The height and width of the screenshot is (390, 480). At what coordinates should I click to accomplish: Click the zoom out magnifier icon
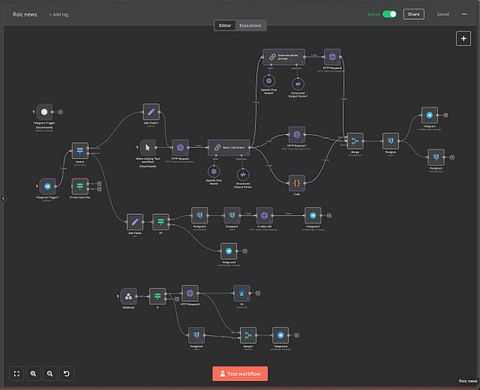50,374
